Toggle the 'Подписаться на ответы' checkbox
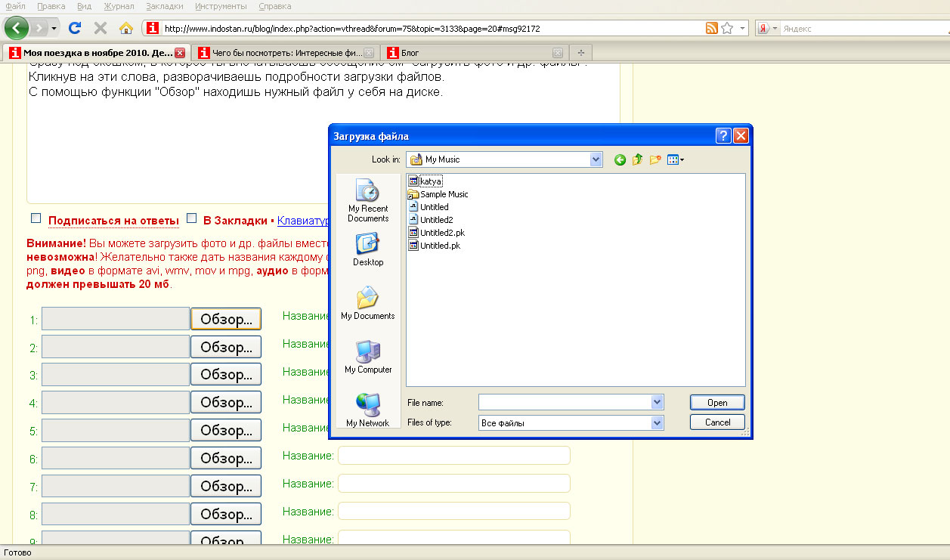950x560 pixels. tap(36, 219)
